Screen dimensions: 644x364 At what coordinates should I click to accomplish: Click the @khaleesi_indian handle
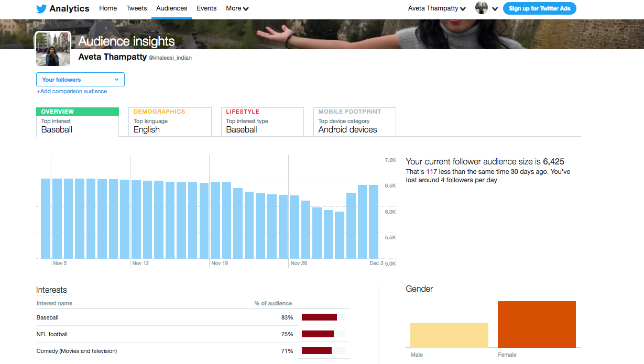tap(170, 58)
